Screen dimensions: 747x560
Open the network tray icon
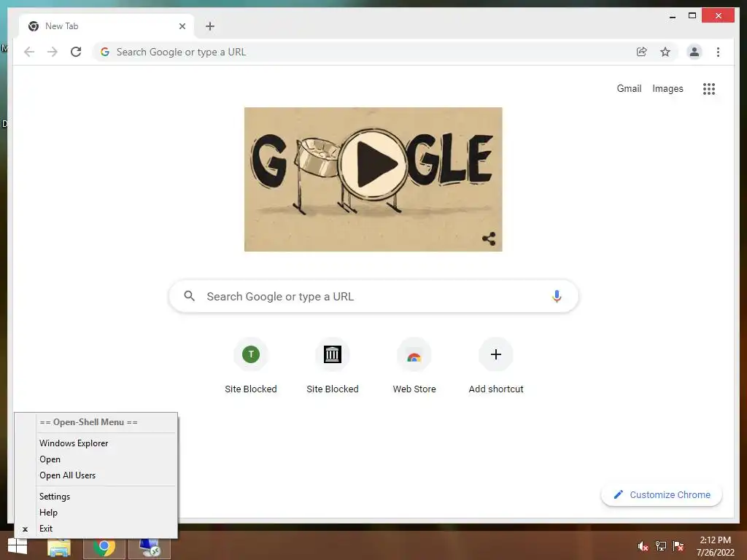point(661,546)
